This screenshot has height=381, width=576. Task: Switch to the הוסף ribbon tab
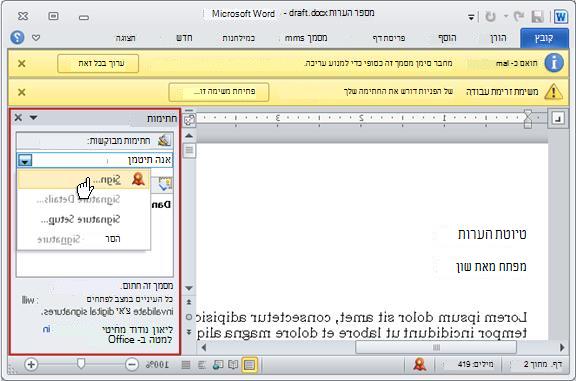pyautogui.click(x=447, y=38)
